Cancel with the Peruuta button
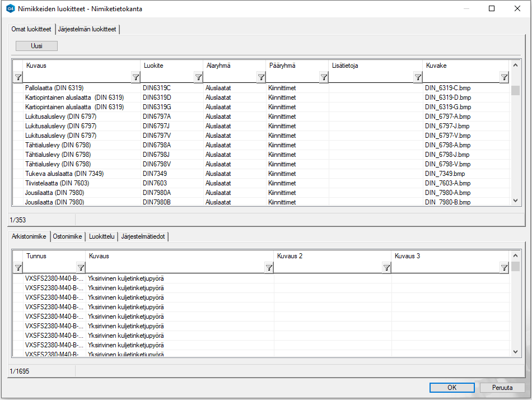532x400 pixels. (502, 388)
